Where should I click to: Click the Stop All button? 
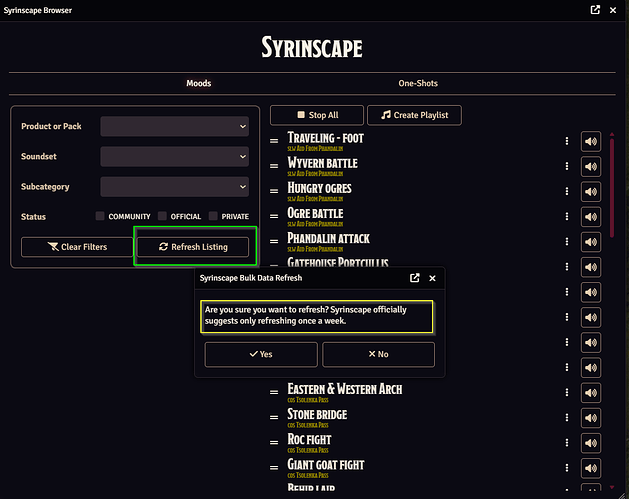pyautogui.click(x=317, y=115)
